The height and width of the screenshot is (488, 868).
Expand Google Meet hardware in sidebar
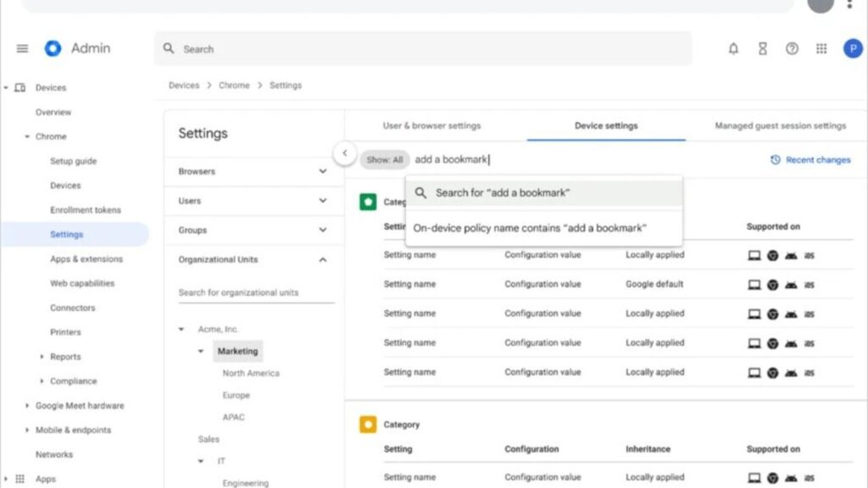point(26,406)
